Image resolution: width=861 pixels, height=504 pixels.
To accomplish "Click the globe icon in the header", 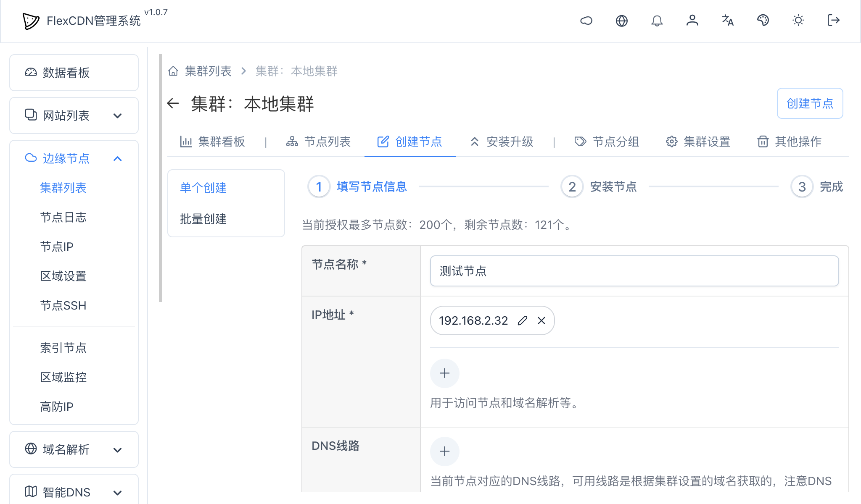I will pos(622,21).
